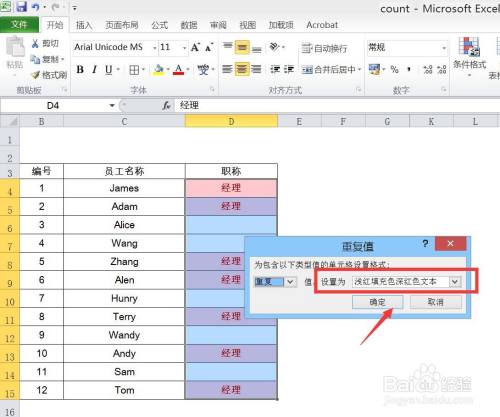Open the Name Box dropdown arrow
This screenshot has height=417, width=500.
(x=112, y=106)
